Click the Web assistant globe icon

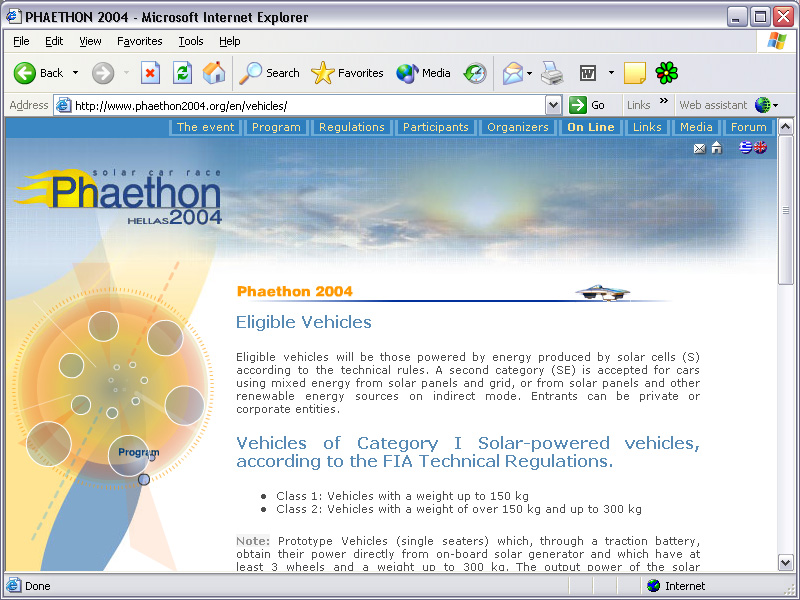pos(762,105)
